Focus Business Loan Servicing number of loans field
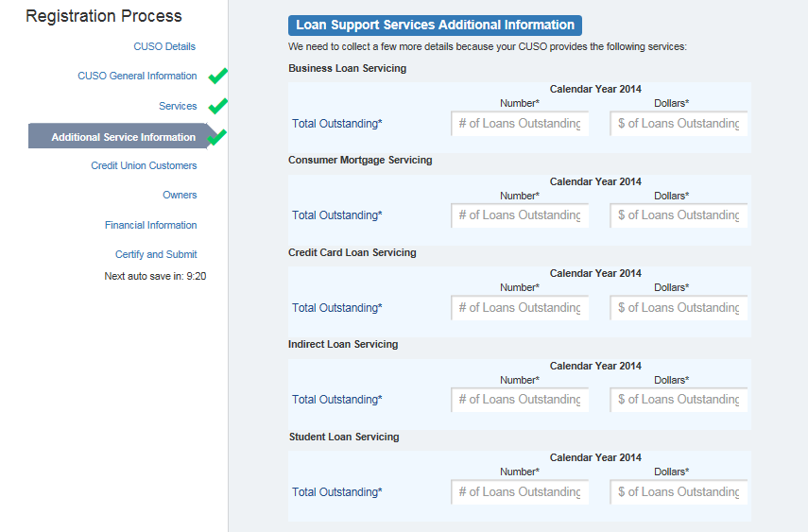Viewport: 808px width, 532px height. [x=520, y=124]
